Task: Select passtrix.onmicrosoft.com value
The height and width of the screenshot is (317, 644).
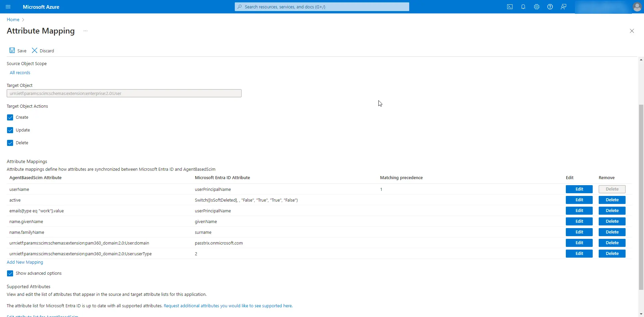Action: tap(219, 243)
